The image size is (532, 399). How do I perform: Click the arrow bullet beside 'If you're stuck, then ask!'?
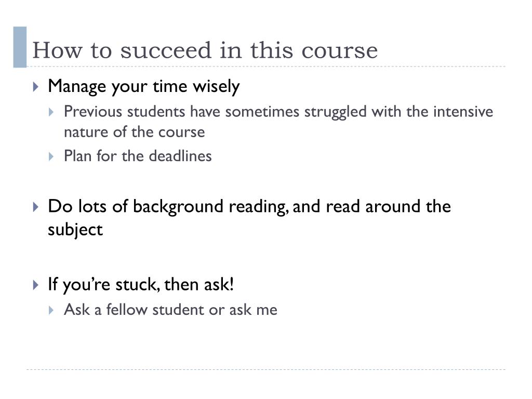[36, 285]
